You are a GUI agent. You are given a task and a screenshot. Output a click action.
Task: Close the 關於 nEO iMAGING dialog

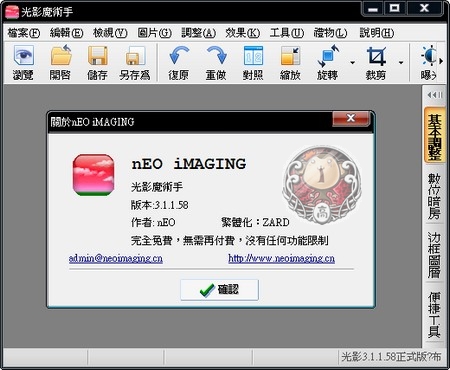(351, 118)
